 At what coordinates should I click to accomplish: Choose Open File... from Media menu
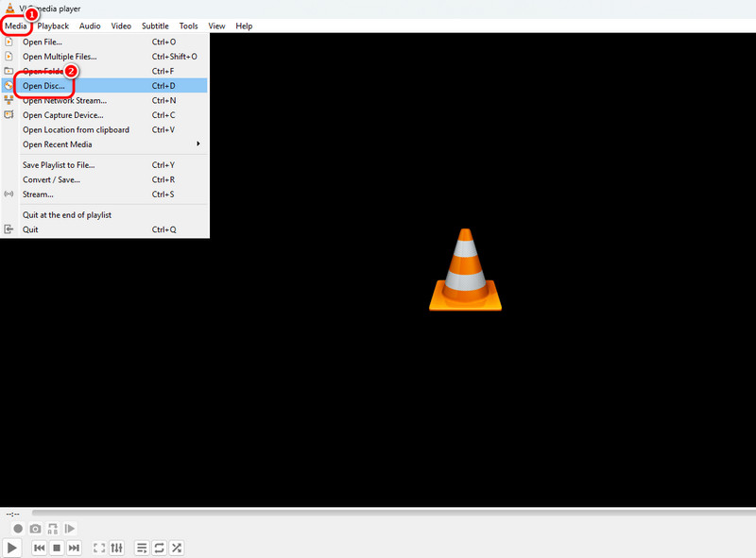tap(105, 42)
